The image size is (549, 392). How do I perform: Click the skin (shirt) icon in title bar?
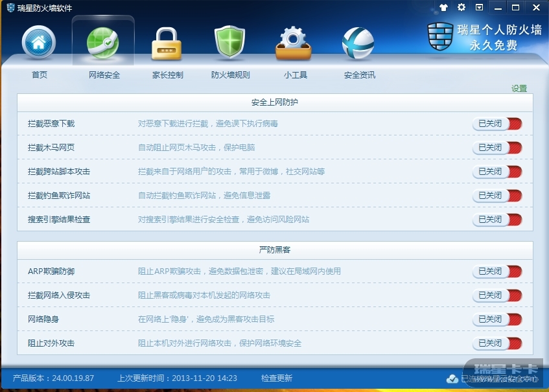pyautogui.click(x=443, y=7)
